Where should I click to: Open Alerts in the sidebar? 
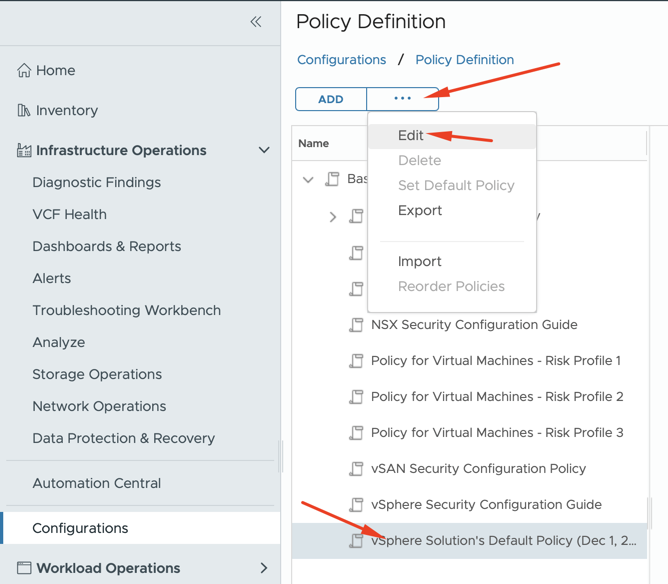52,278
